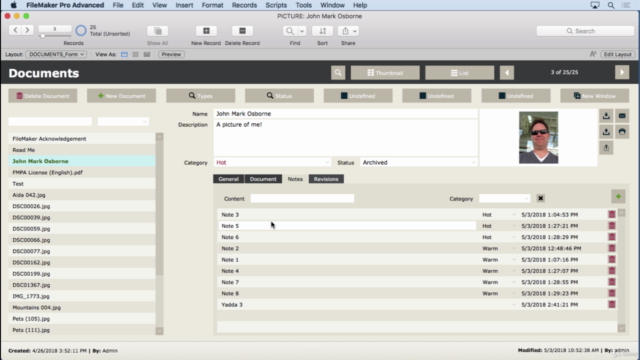Open the Records menu

[244, 5]
